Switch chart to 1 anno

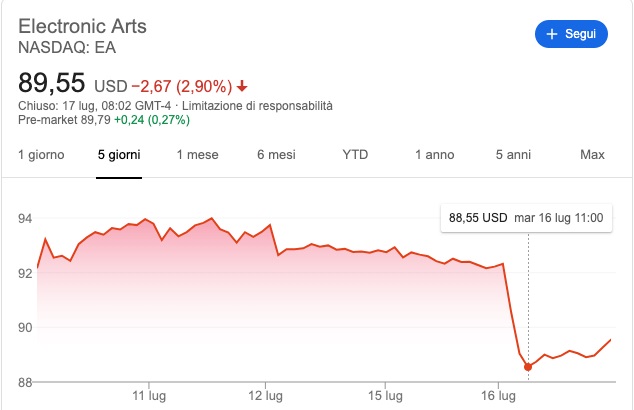(x=435, y=155)
